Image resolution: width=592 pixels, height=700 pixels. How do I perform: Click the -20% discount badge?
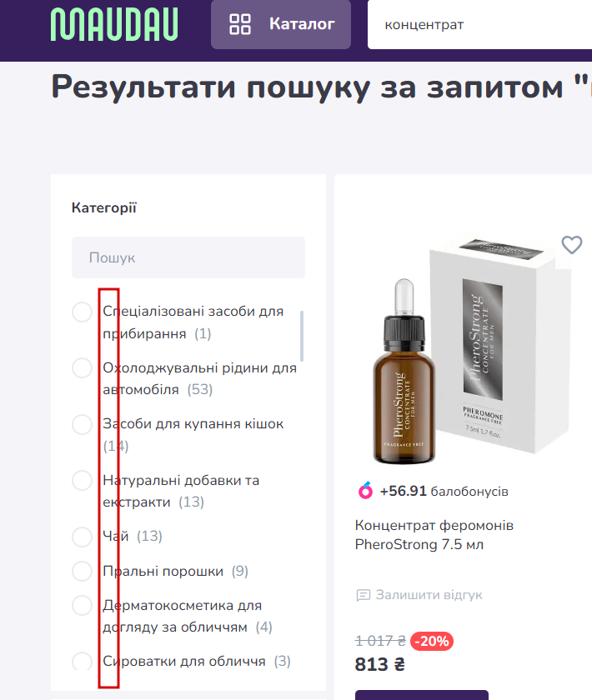(x=432, y=641)
